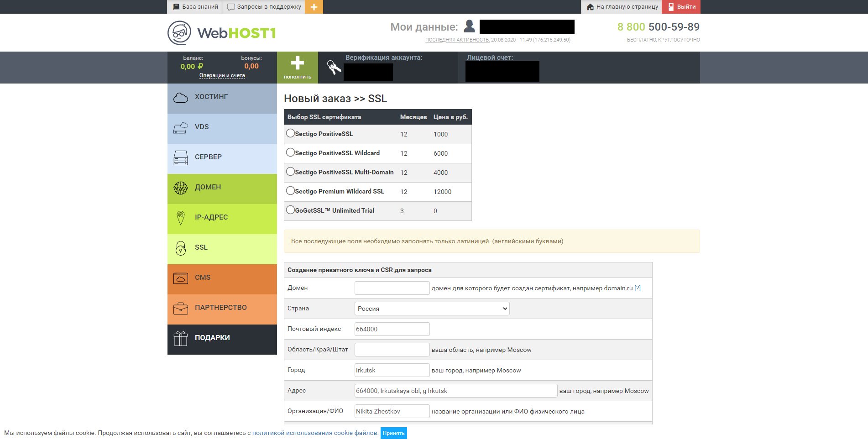Click the [?] help link near Домен
The image size is (868, 440).
tap(638, 288)
